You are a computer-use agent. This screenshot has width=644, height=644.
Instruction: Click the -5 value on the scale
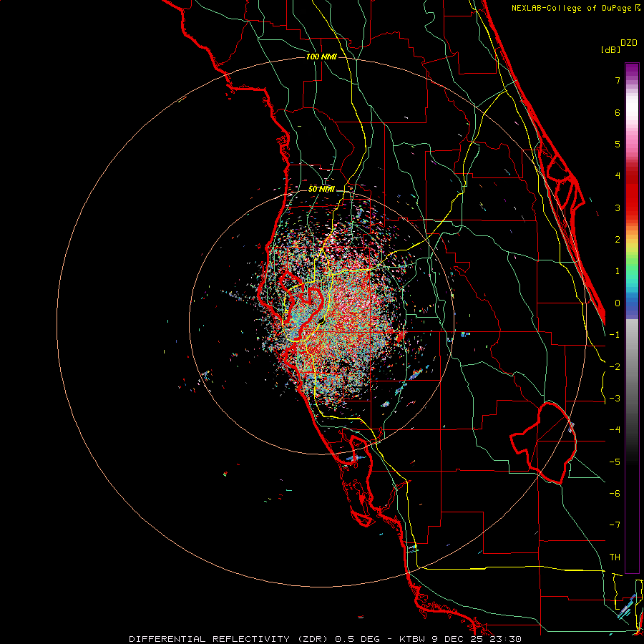pos(615,462)
